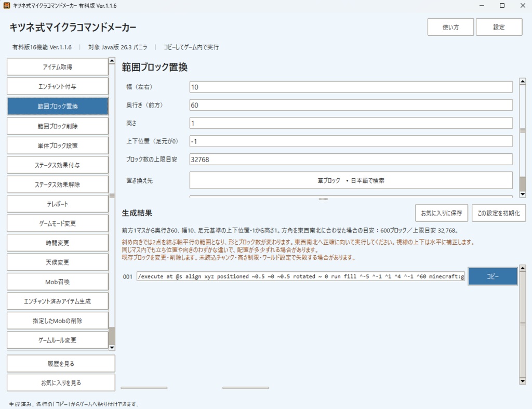Close the application window

(x=523, y=5)
